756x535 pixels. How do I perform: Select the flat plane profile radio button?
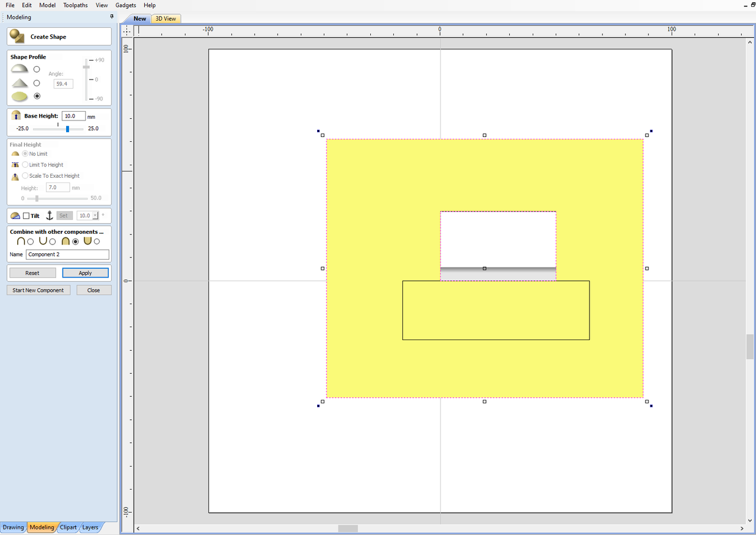[37, 96]
